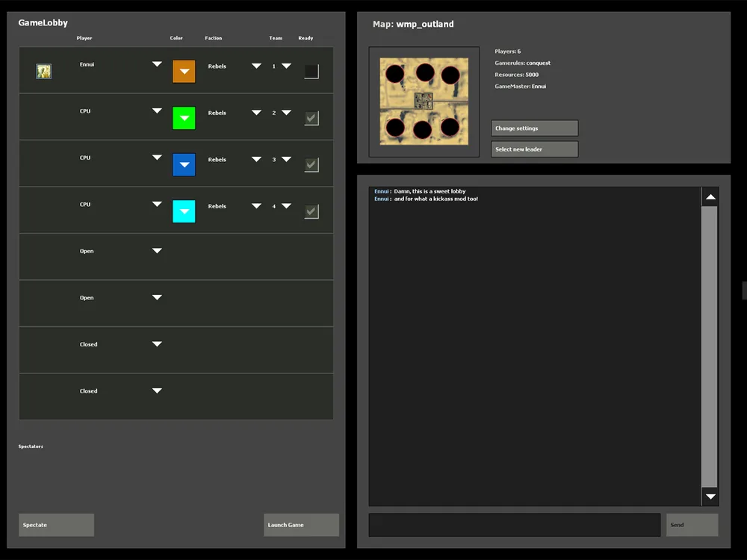The height and width of the screenshot is (560, 747).
Task: Open faction arrow for the cyan CPU
Action: coord(256,206)
